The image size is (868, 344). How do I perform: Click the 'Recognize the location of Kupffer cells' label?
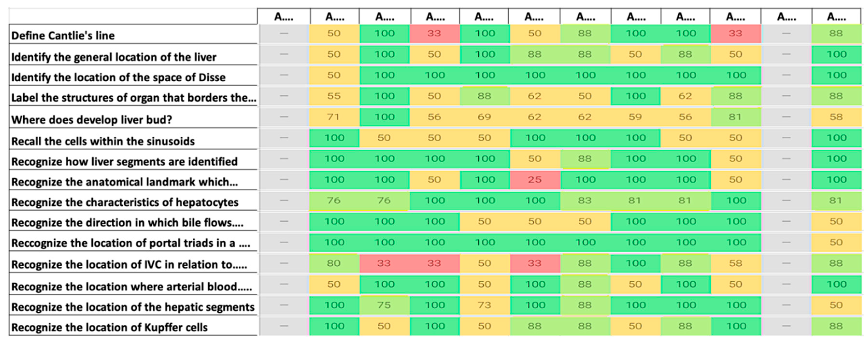(110, 327)
